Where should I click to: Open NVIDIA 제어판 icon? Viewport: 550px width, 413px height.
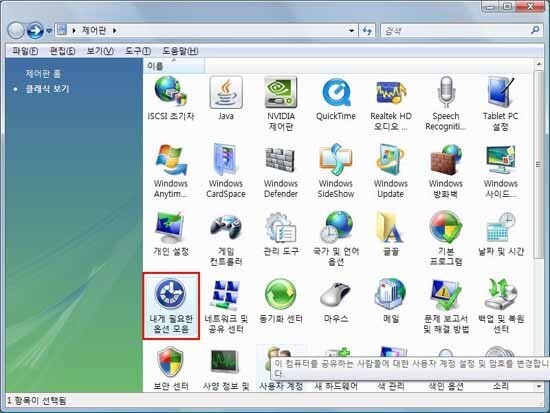point(281,104)
